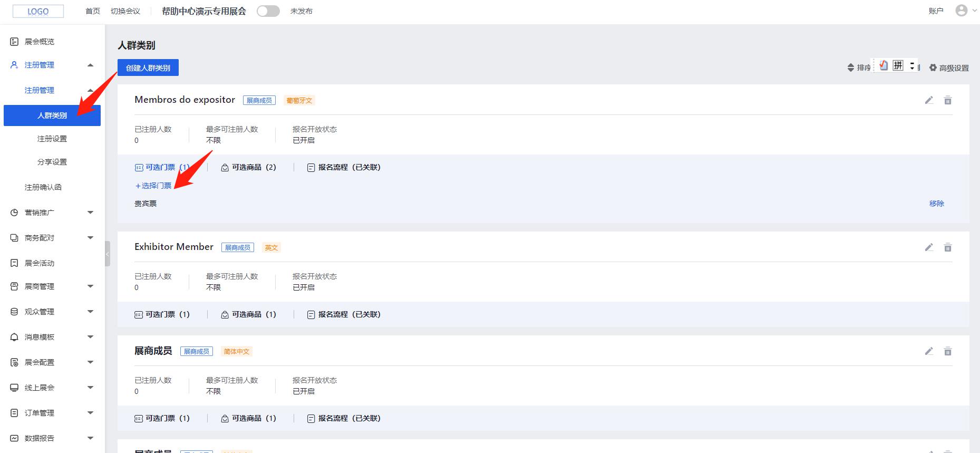Toggle the 未发布 publish switch
Screen dimensions: 980x453
point(268,11)
